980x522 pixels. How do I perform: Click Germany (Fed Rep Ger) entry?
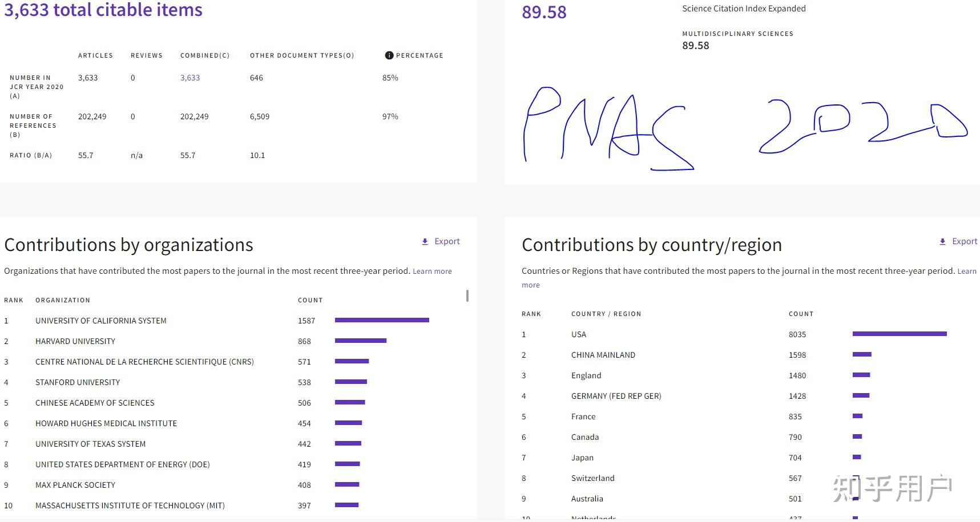(616, 396)
